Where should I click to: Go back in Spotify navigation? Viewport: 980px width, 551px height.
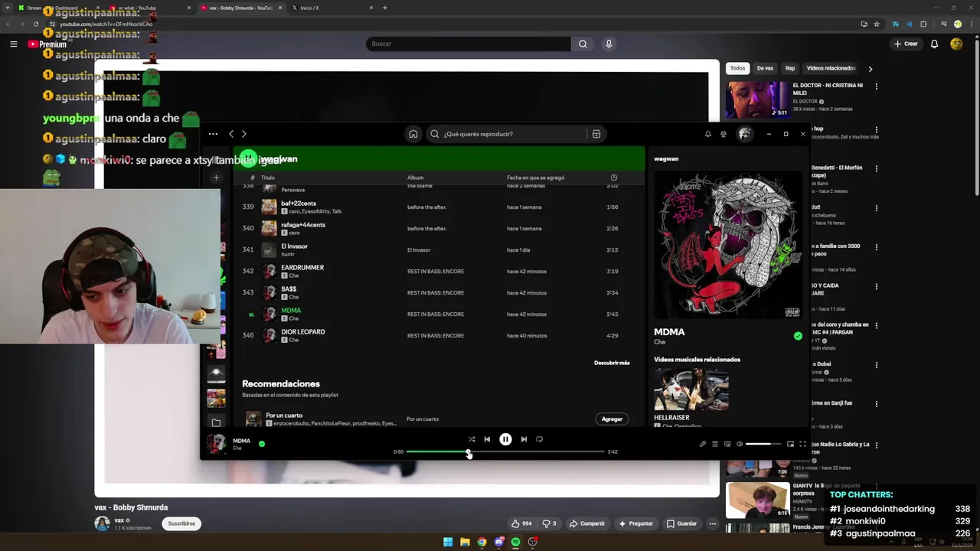(231, 134)
